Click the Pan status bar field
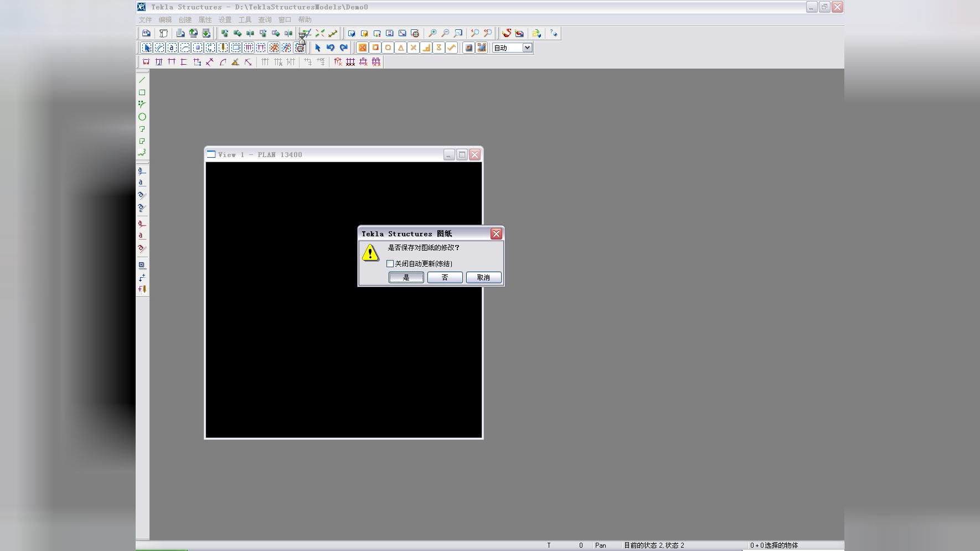Image resolution: width=980 pixels, height=551 pixels. pos(601,545)
